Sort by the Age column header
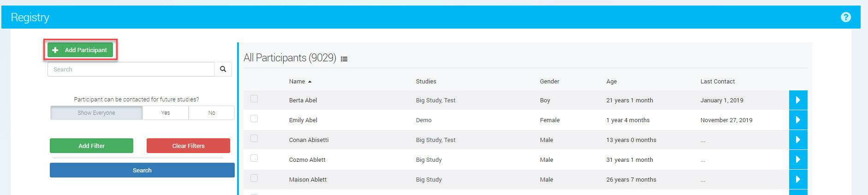The height and width of the screenshot is (195, 868). tap(612, 82)
